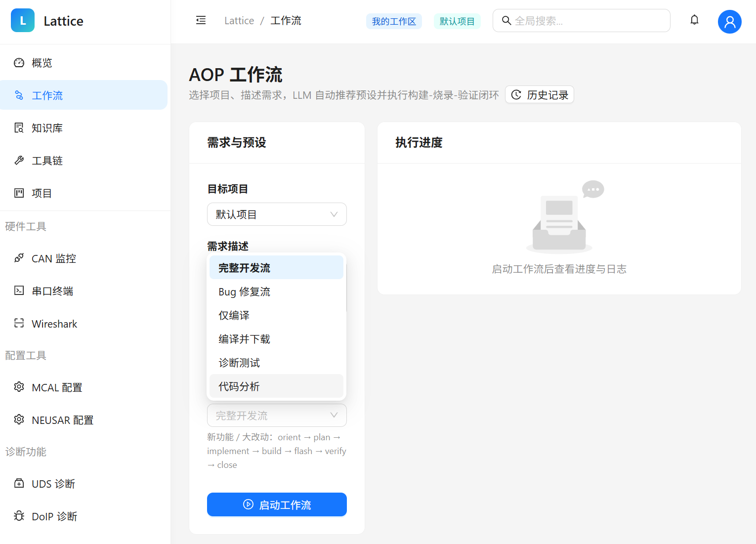
Task: Click the history clock icon
Action: pos(516,95)
